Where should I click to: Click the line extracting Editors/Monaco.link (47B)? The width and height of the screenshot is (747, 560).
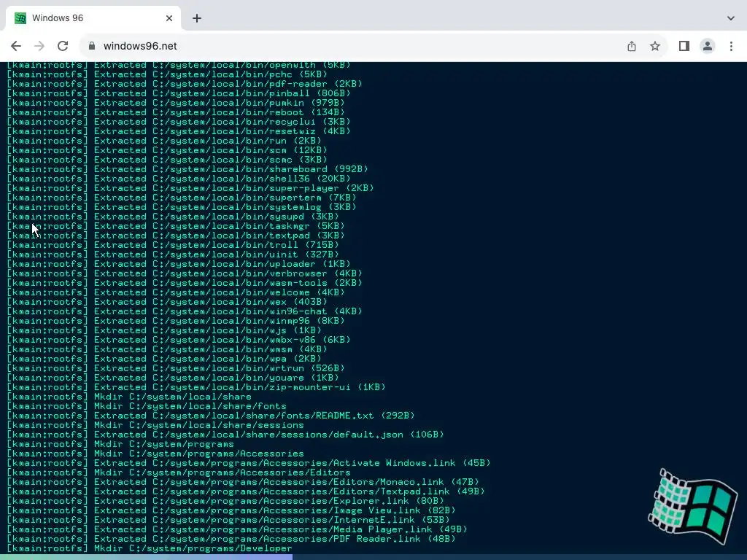(243, 482)
